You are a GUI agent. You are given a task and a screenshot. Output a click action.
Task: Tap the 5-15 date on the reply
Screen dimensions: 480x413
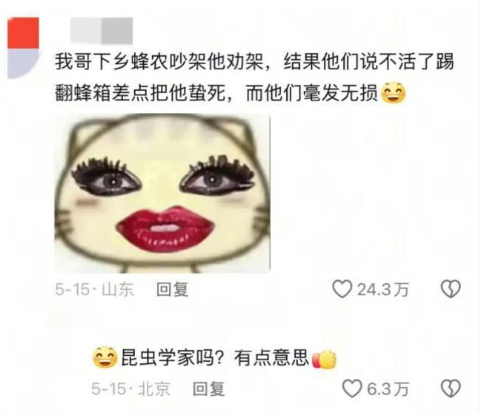click(109, 389)
